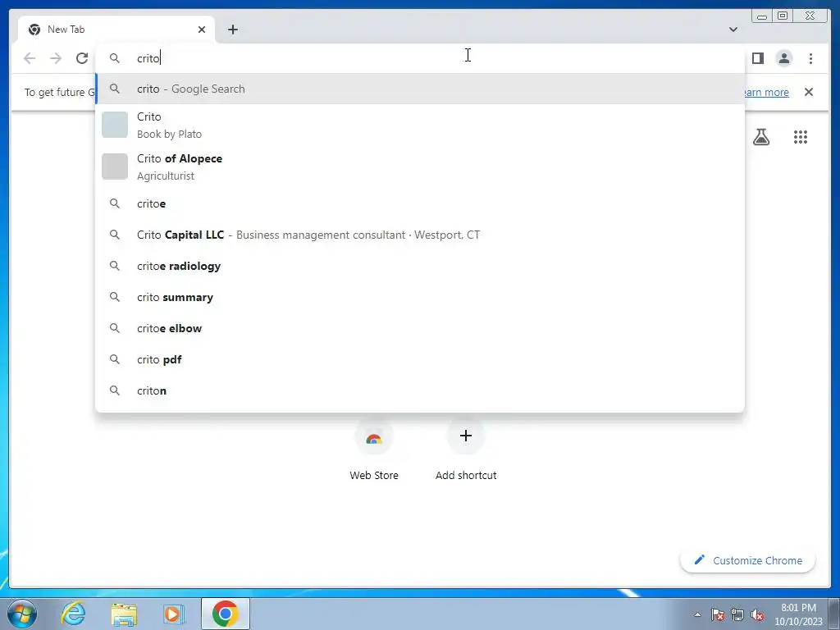
Task: Click the magnifier icon in address bar
Action: click(115, 58)
